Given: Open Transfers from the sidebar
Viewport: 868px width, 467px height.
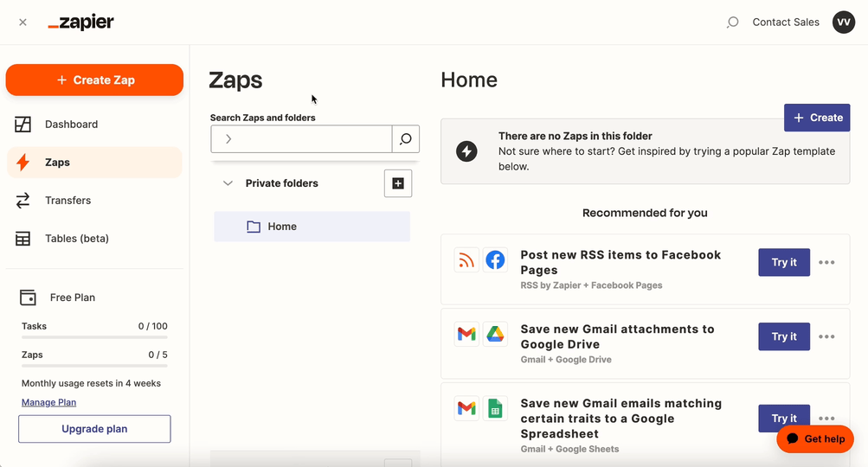Looking at the screenshot, I should pos(68,201).
